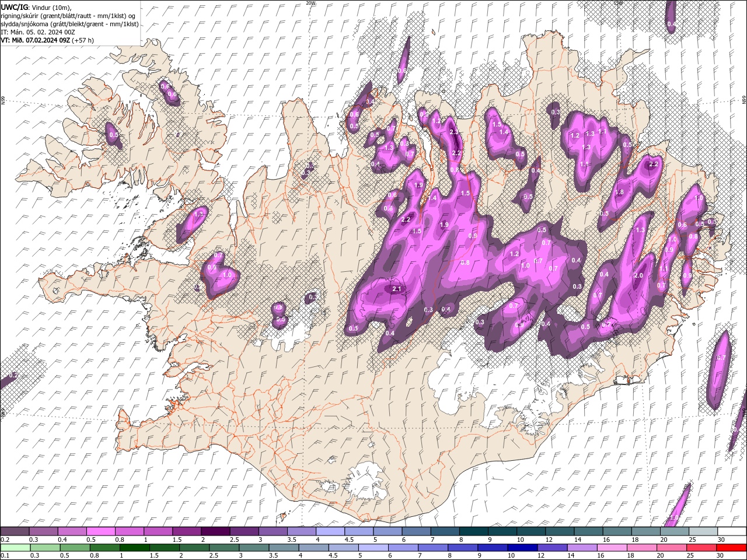Viewport: 747px width, 560px height.
Task: Click the 'UWC/IG: Vindur (10m),' title line
Action: [x=36, y=7]
